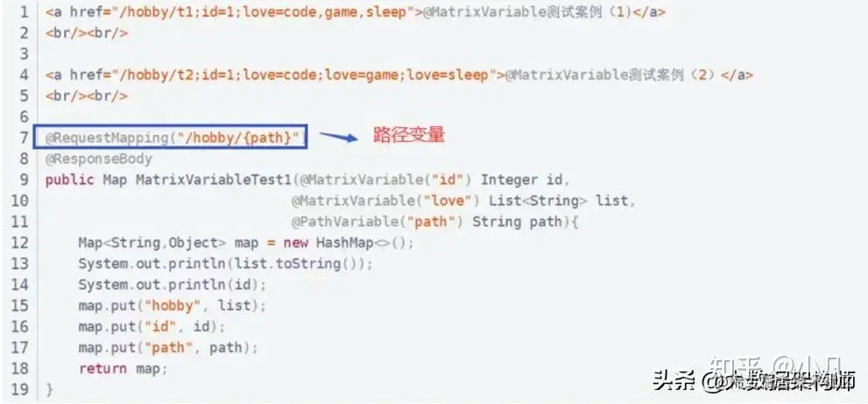Click the MatrixVariableTest1 method name
The image size is (868, 404).
[x=215, y=180]
